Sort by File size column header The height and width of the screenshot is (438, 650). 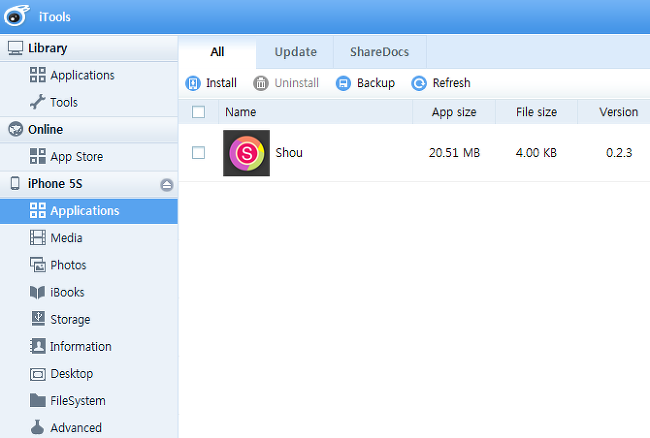point(536,112)
